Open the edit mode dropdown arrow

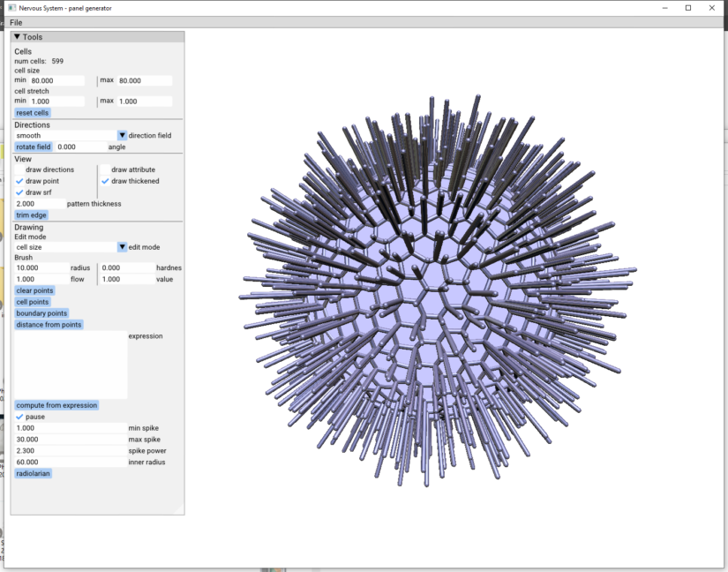122,247
